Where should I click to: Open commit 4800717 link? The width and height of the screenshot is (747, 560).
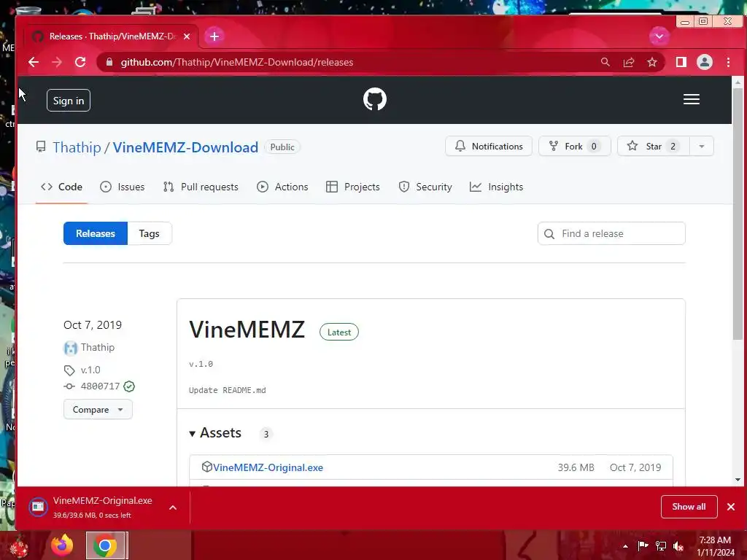click(100, 386)
